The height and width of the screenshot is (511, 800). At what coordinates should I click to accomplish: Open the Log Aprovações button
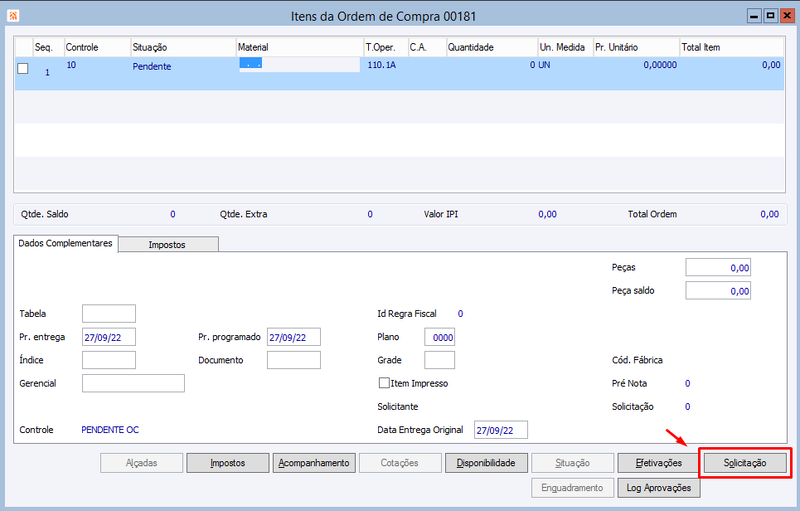tap(659, 488)
